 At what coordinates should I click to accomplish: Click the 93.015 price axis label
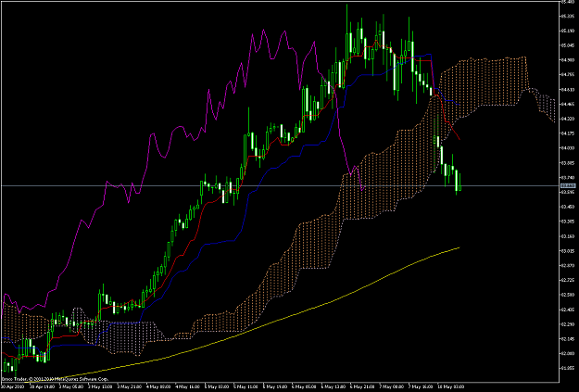pos(568,250)
